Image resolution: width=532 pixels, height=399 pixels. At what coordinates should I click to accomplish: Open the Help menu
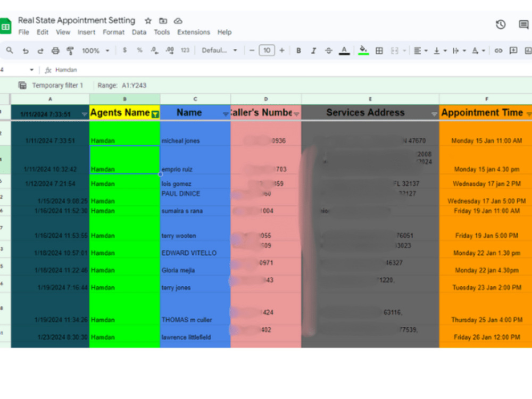(x=225, y=32)
